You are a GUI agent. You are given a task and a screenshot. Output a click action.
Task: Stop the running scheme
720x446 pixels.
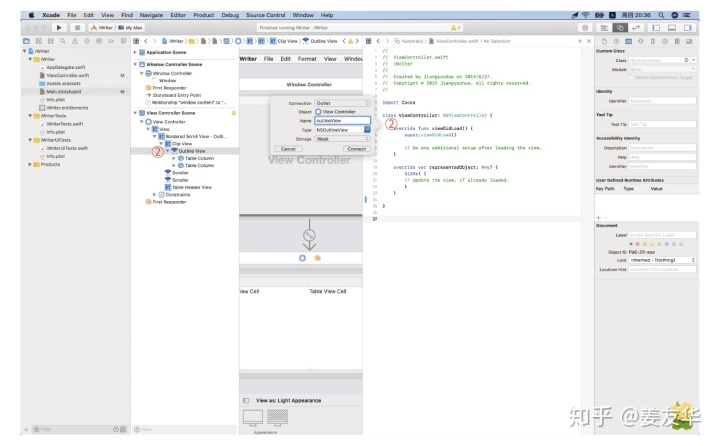(78, 28)
